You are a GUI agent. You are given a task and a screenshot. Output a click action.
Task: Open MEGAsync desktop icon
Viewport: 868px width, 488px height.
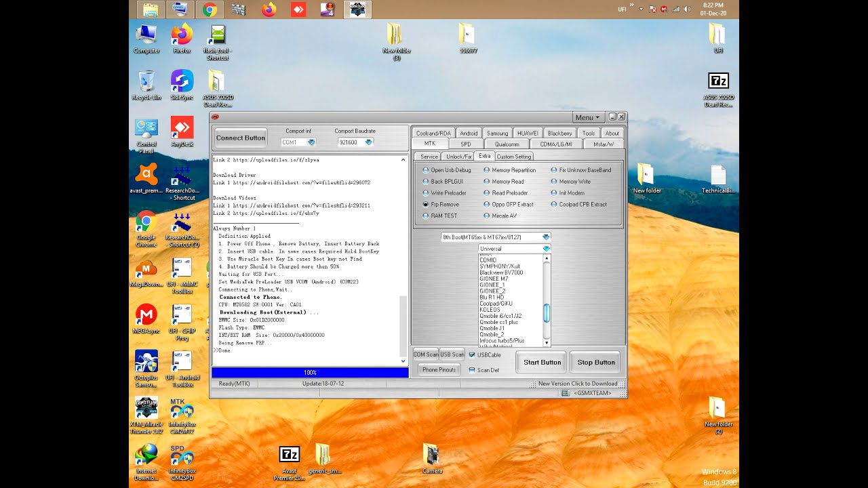tap(146, 319)
